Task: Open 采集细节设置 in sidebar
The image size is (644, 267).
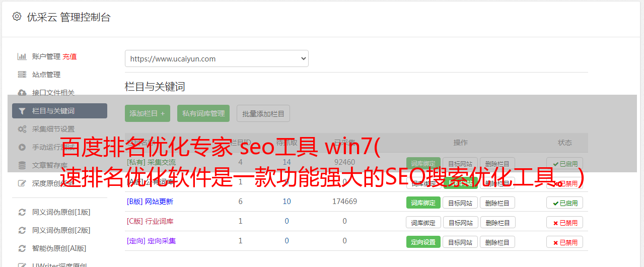Action: pyautogui.click(x=53, y=129)
